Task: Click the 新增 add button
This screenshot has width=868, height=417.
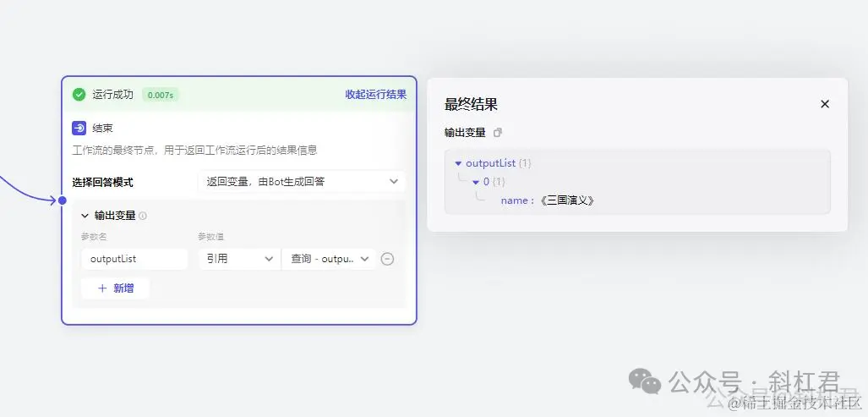Action: coord(116,288)
